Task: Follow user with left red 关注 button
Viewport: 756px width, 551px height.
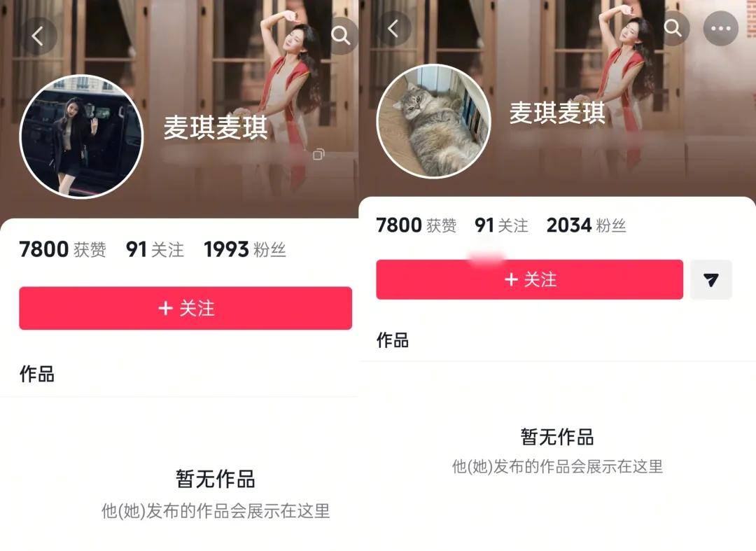Action: point(185,308)
